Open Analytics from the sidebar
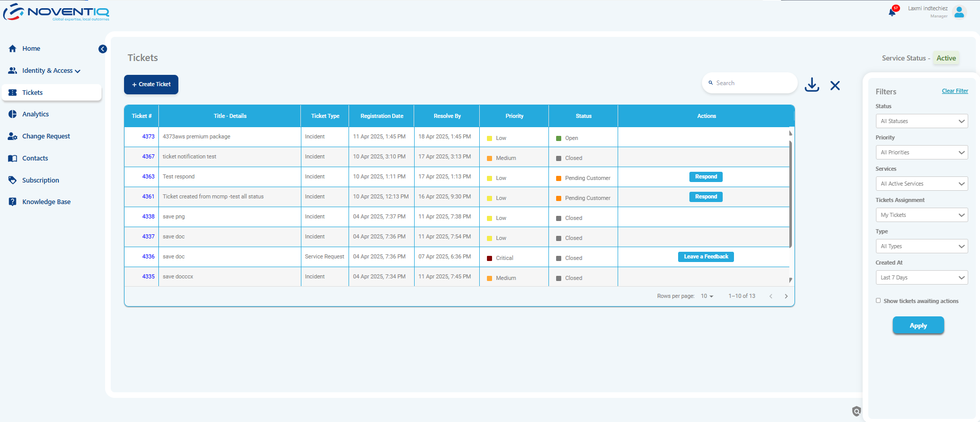Viewport: 980px width, 422px height. (35, 114)
